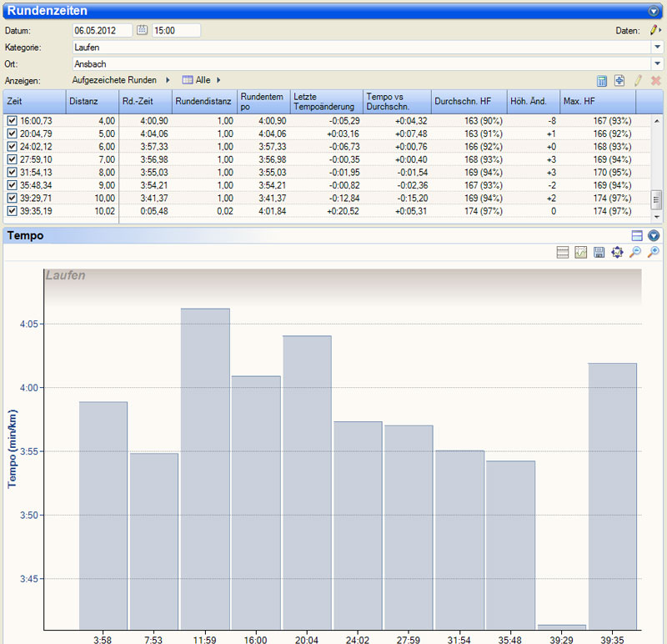Save the Tempo chart image

(x=599, y=253)
